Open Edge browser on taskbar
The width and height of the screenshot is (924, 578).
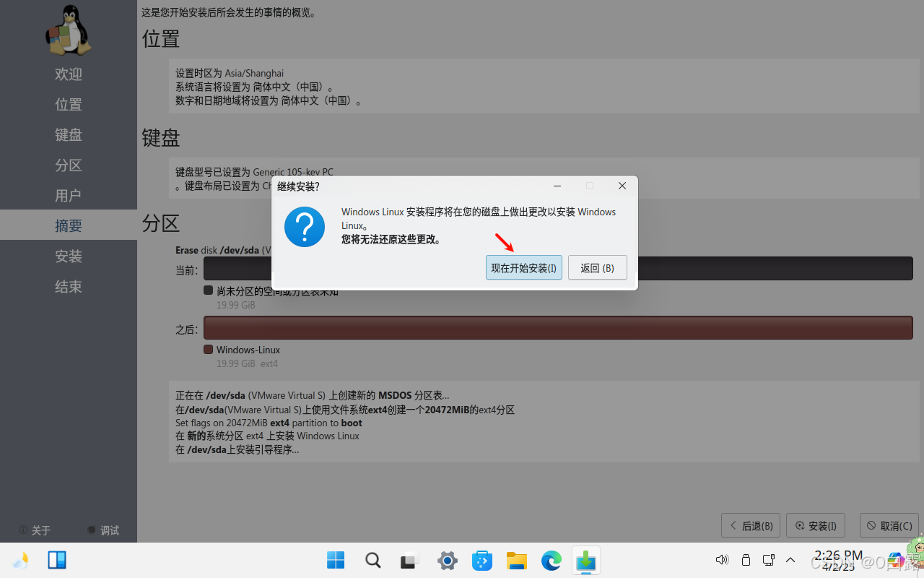pos(552,560)
